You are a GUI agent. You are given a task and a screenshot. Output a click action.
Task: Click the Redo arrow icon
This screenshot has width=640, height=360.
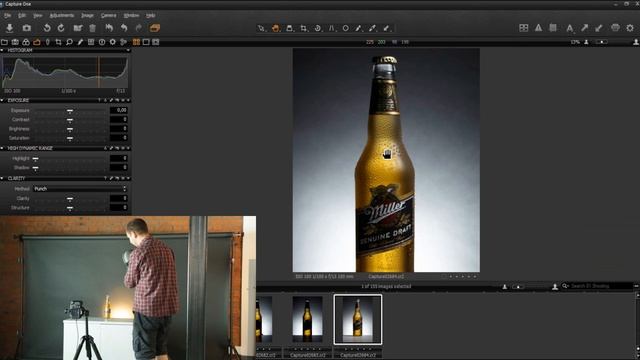(x=138, y=28)
